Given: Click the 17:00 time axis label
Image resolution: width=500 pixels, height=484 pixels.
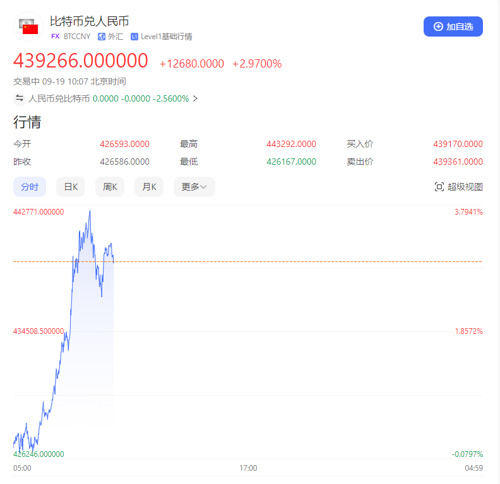Looking at the screenshot, I should click(248, 468).
